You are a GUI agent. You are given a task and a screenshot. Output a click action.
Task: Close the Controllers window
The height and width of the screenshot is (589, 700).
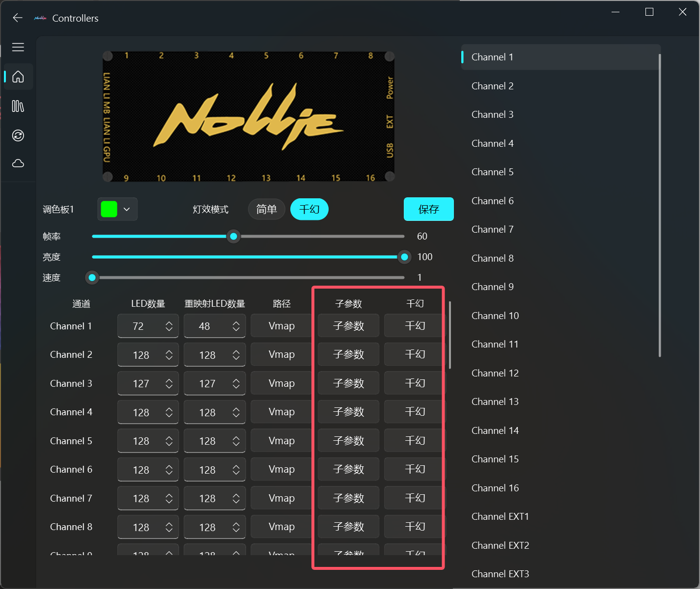683,12
